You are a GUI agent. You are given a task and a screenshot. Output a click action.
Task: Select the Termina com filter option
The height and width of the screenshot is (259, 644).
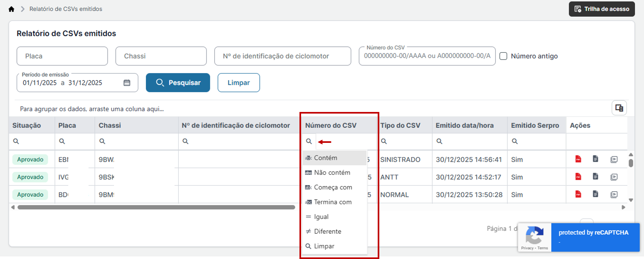click(335, 202)
